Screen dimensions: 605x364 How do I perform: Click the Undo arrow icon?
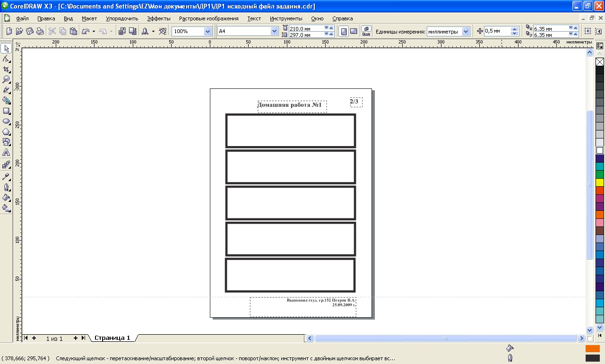click(86, 31)
